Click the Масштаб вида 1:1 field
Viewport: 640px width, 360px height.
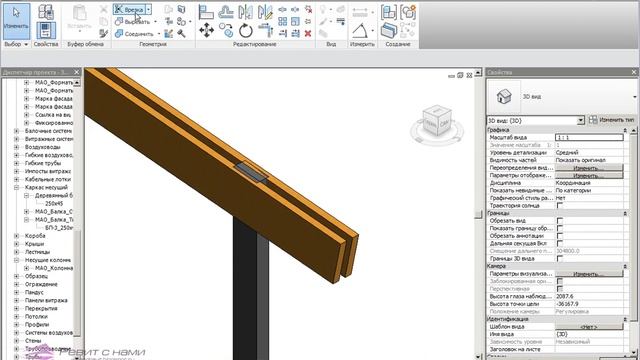[589, 138]
